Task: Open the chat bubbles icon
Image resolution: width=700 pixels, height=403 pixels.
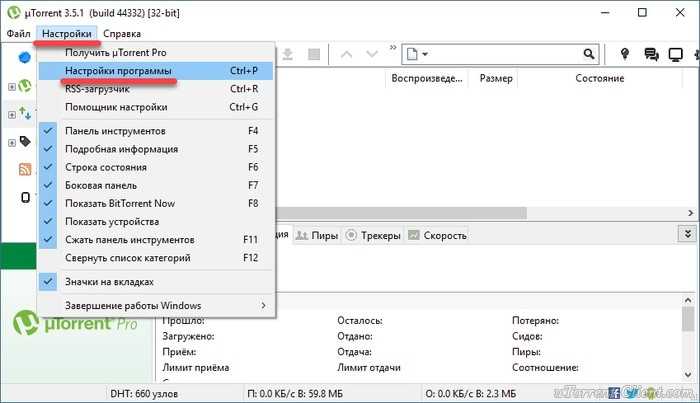Action: [x=651, y=54]
